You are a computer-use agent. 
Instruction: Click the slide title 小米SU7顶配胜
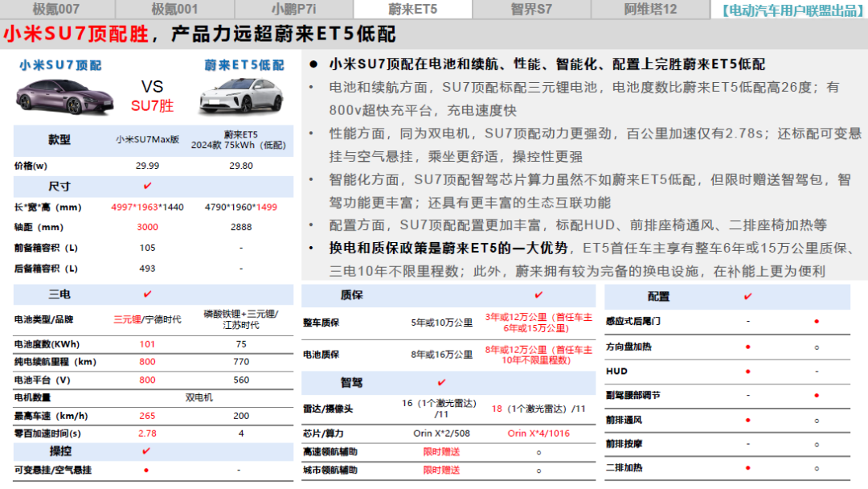click(76, 35)
